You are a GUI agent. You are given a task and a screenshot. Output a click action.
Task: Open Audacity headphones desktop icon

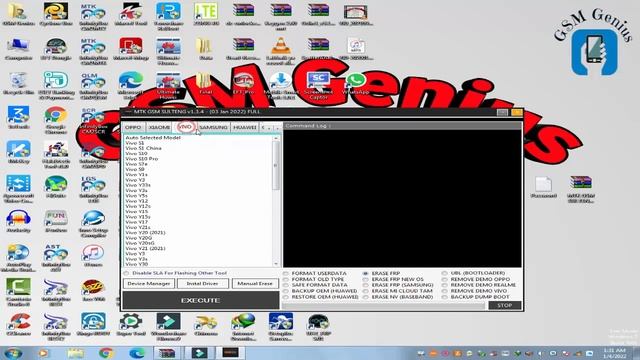pos(18,221)
